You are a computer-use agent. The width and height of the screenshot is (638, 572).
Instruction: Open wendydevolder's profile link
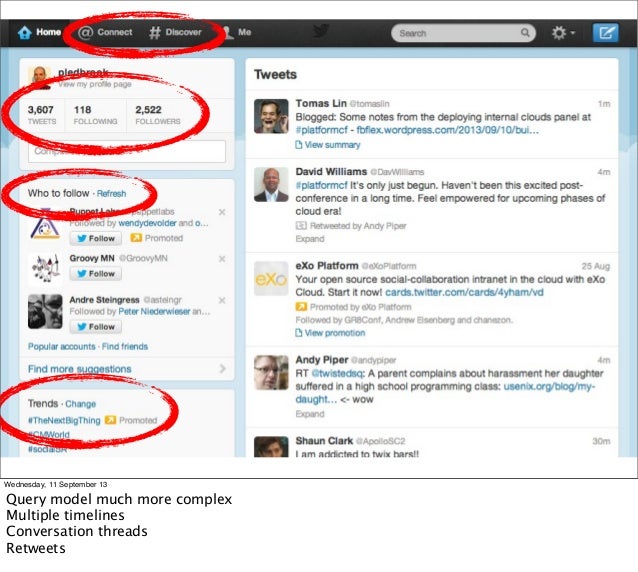(x=147, y=223)
